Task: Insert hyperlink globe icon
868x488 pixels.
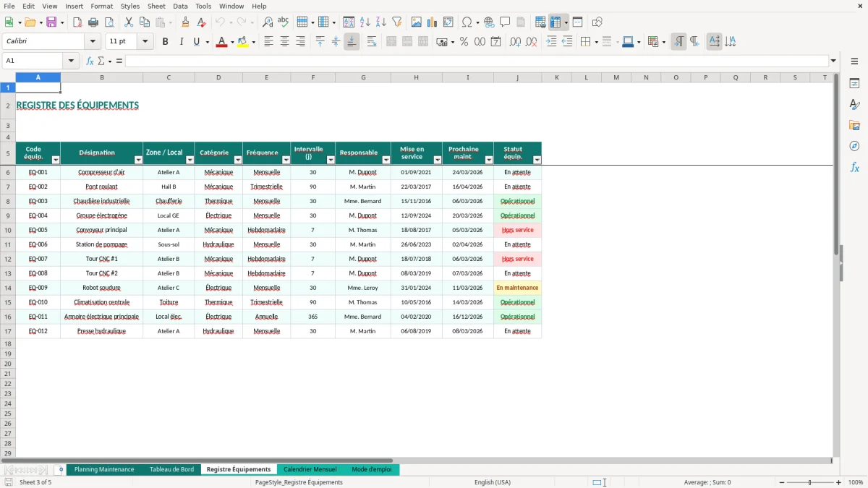Action: coord(489,22)
